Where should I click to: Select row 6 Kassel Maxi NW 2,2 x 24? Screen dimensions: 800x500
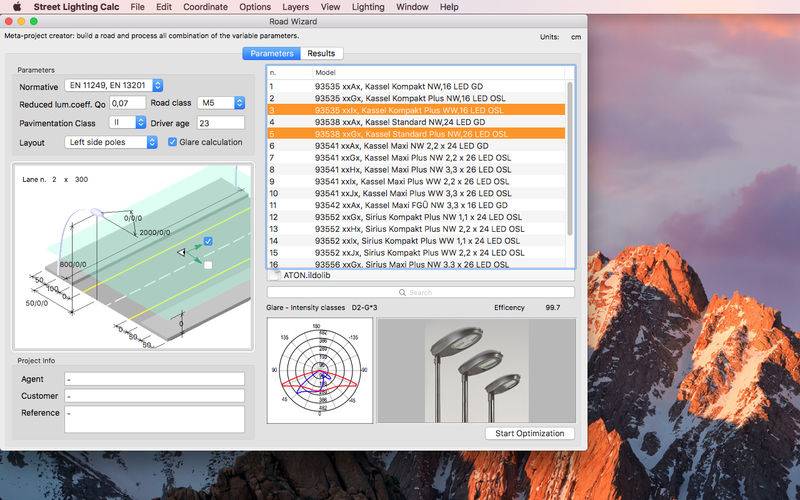[416, 145]
